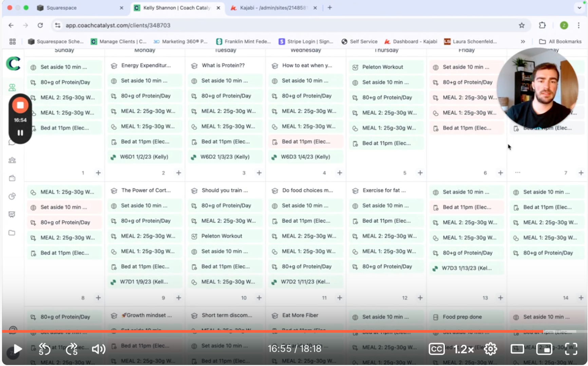Go back in the browser
The height and width of the screenshot is (366, 588).
11,25
